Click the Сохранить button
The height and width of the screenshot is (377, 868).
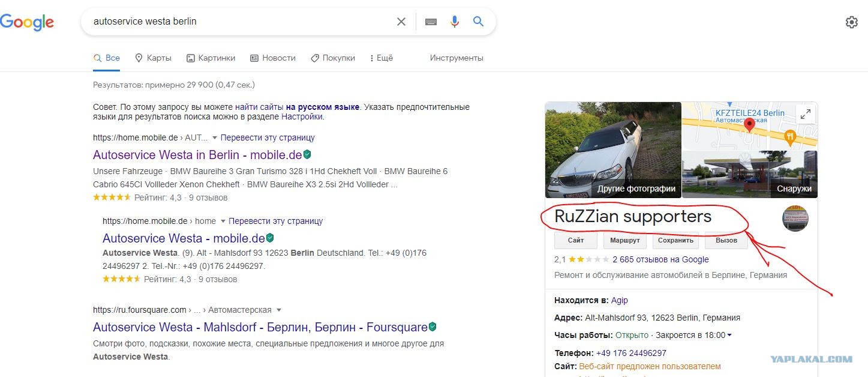point(675,240)
